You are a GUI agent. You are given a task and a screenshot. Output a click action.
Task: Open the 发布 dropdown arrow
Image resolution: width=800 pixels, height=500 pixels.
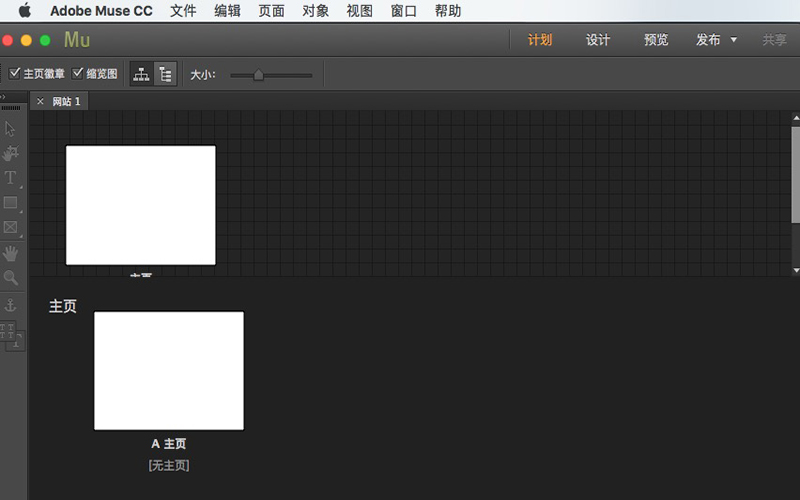tap(734, 39)
